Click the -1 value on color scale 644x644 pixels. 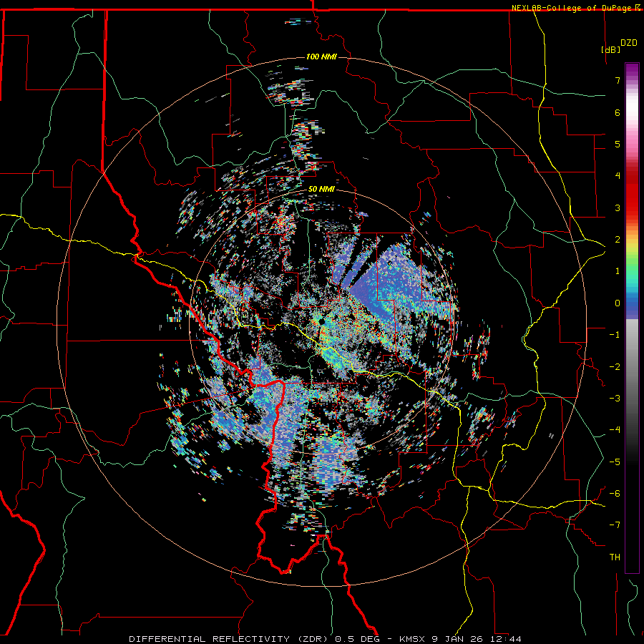(x=615, y=335)
